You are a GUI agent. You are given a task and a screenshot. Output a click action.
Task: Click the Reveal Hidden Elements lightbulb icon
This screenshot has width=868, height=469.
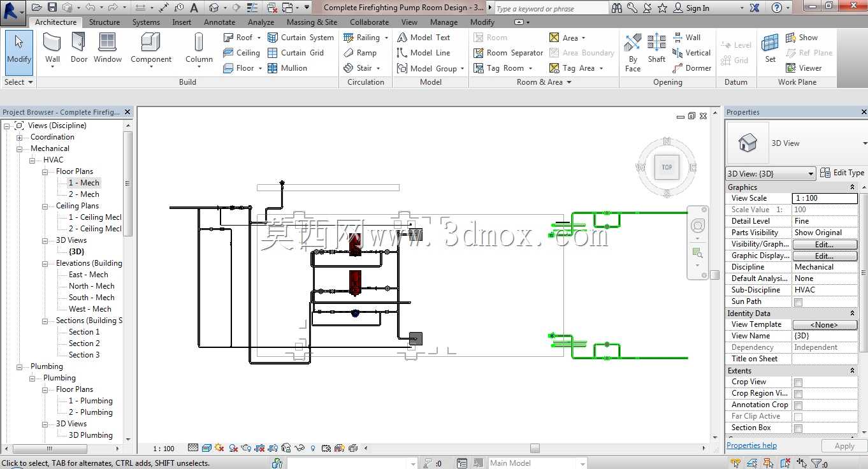(x=313, y=448)
